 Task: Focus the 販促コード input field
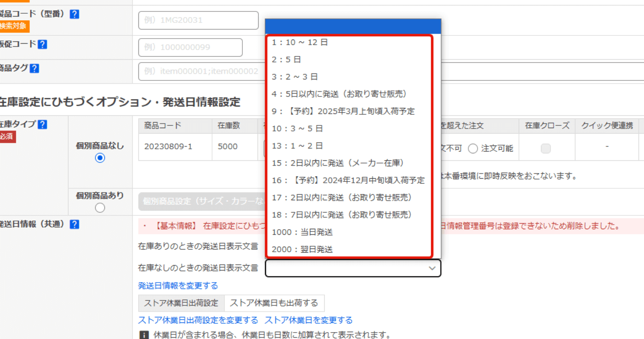pos(190,47)
